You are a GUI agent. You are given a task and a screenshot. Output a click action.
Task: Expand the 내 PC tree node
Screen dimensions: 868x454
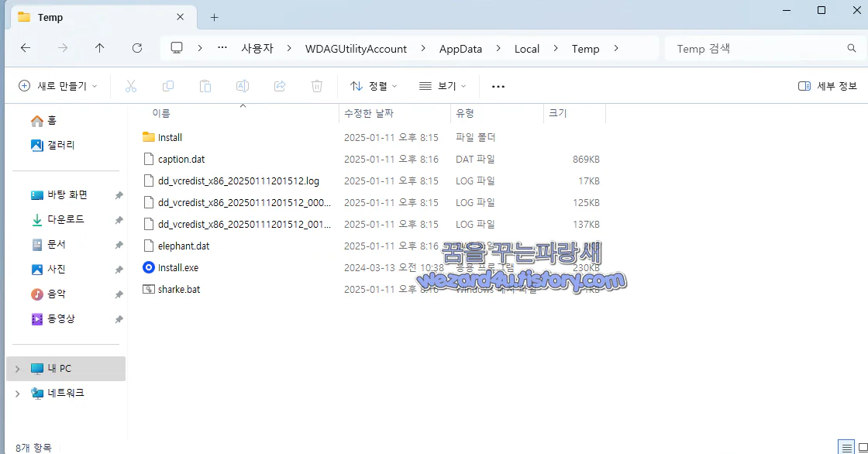(17, 369)
